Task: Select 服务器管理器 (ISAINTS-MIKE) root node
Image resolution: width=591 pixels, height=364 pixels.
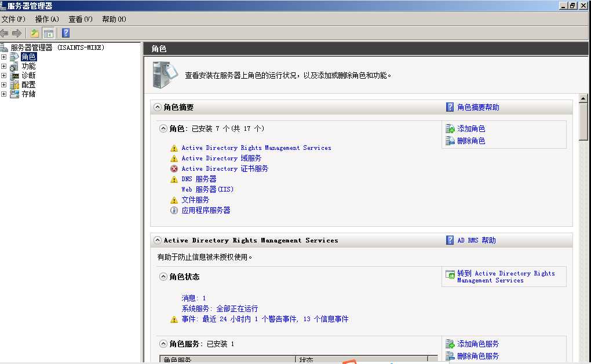Action: [57, 47]
